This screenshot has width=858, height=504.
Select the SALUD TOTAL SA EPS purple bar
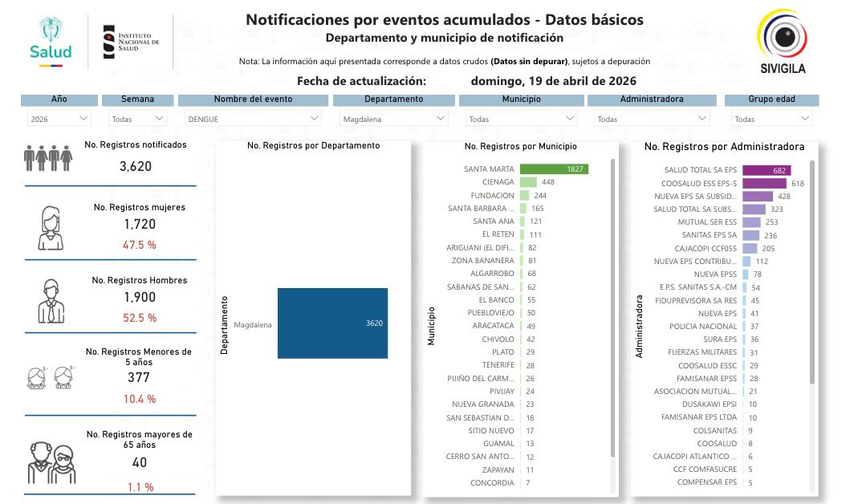tap(767, 170)
